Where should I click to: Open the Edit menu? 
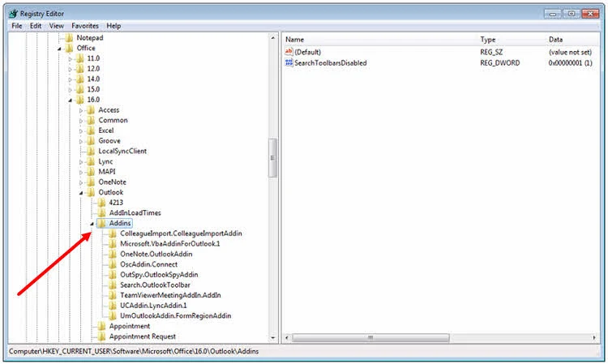(x=36, y=26)
